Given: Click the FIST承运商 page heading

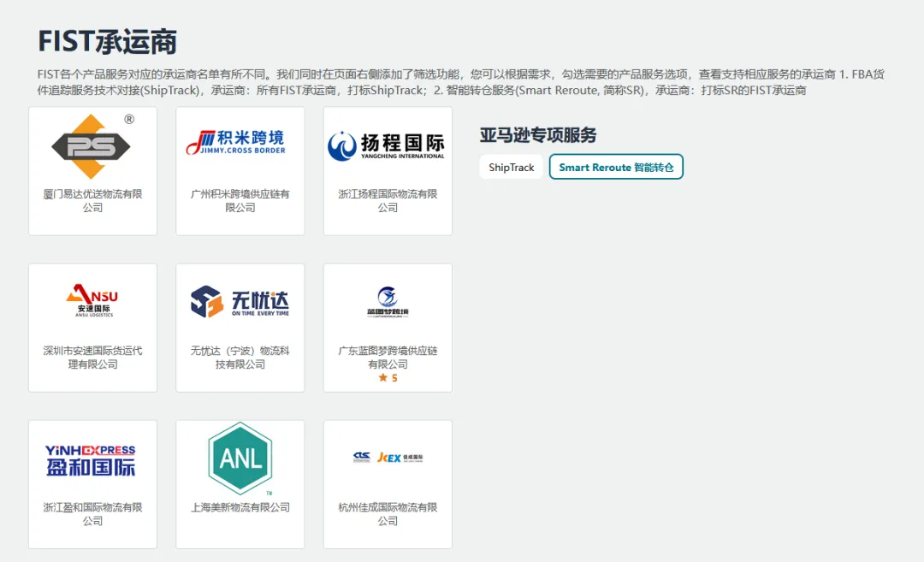Looking at the screenshot, I should [x=94, y=38].
